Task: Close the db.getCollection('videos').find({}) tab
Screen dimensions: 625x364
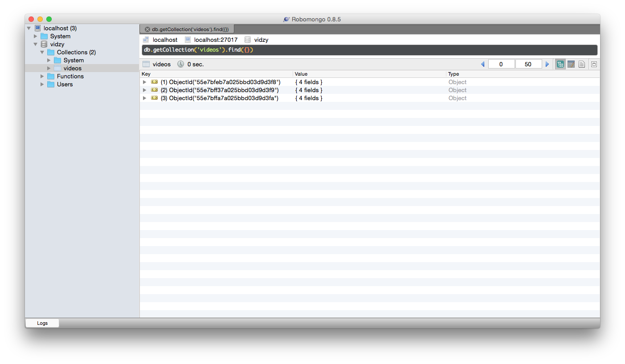Action: pyautogui.click(x=147, y=29)
